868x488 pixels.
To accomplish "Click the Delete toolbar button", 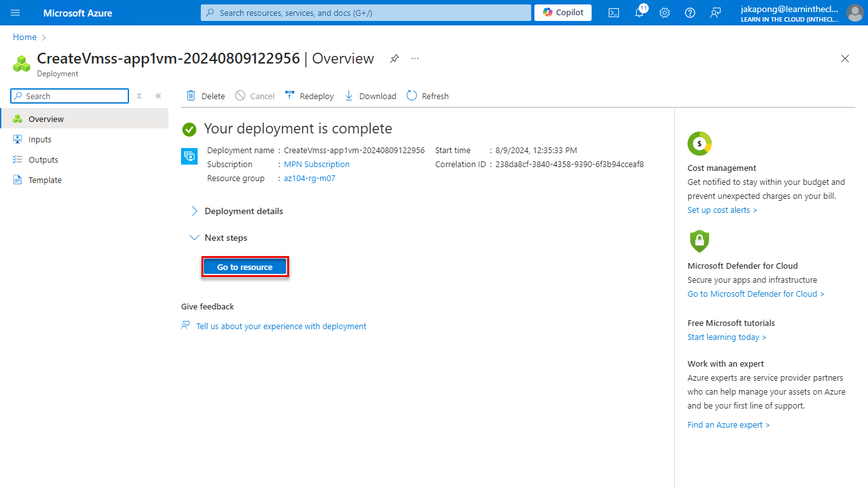I will [x=205, y=96].
